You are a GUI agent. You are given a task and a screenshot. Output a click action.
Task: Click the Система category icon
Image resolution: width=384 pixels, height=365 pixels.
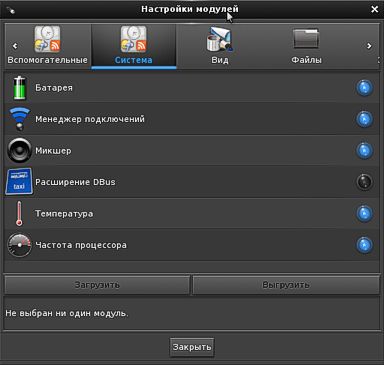pyautogui.click(x=133, y=39)
